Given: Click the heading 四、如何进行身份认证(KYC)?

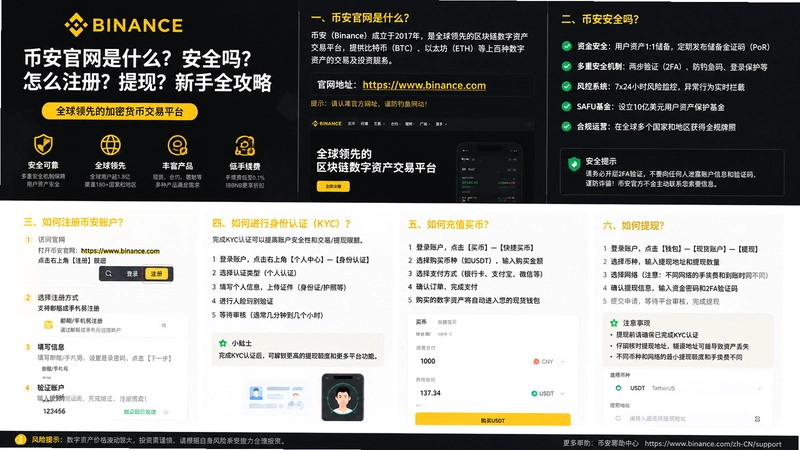Looking at the screenshot, I should 282,223.
